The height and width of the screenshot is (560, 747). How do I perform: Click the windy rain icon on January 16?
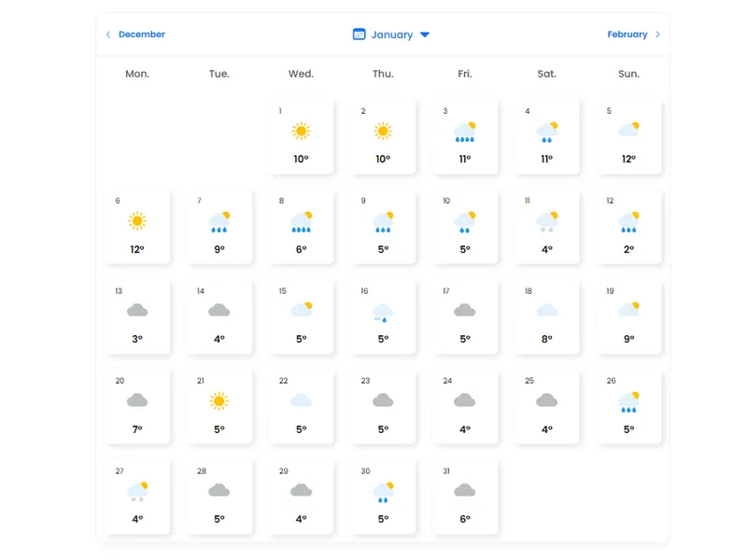tap(383, 313)
